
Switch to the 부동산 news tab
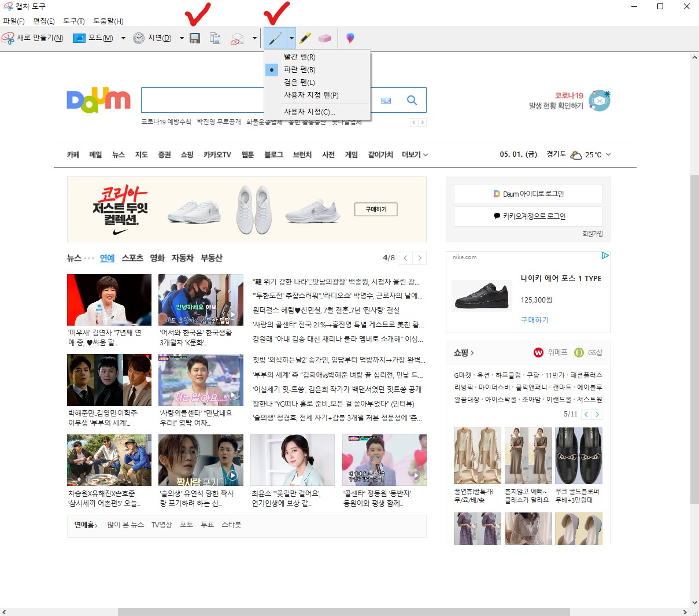pos(212,258)
